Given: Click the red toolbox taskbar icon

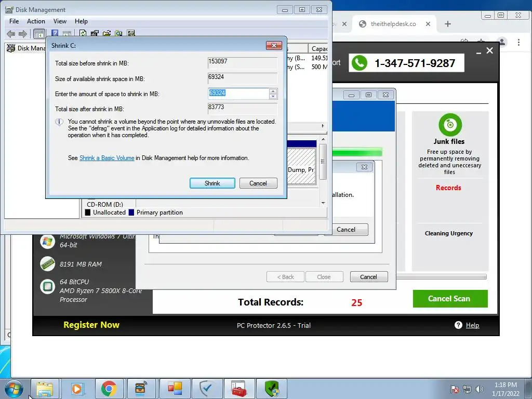Looking at the screenshot, I should coord(239,389).
